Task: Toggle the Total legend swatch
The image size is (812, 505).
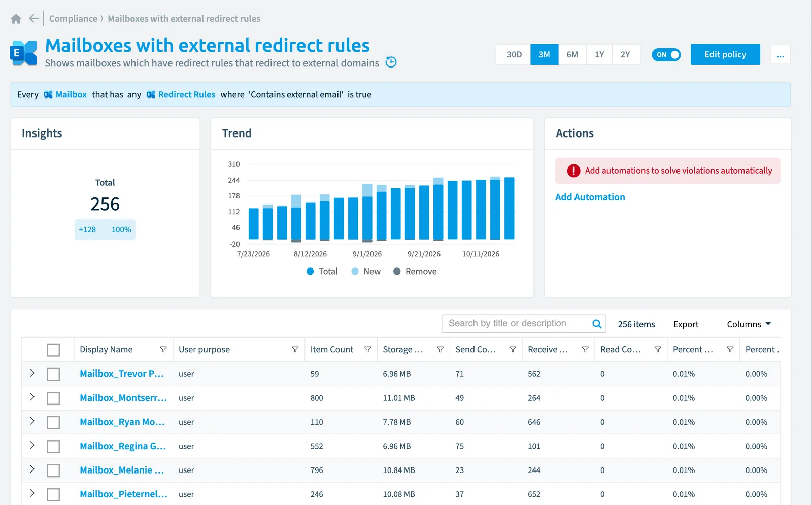Action: coord(310,272)
